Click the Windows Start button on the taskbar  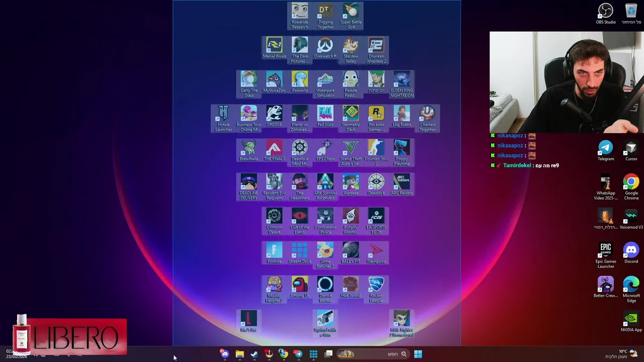coord(418,354)
